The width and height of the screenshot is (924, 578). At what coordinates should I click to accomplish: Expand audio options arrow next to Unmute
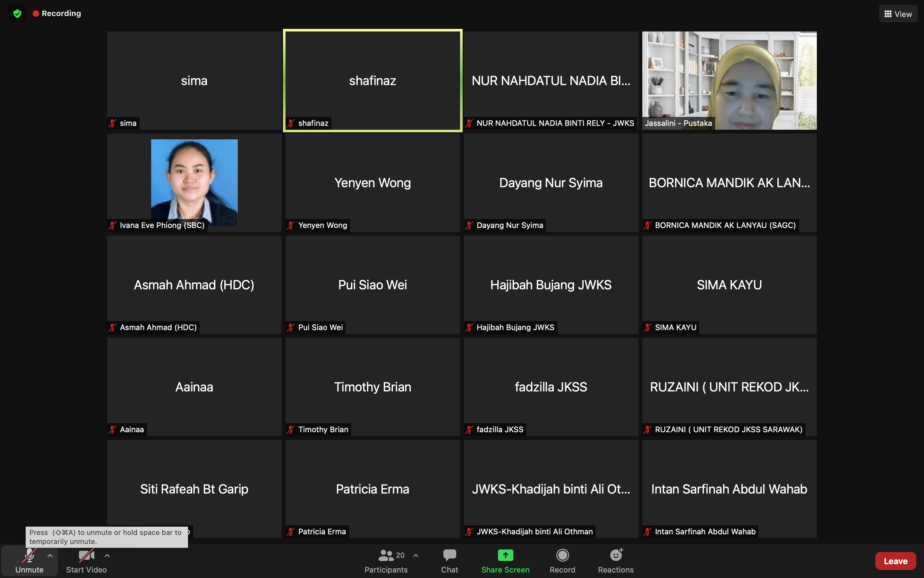click(x=50, y=556)
